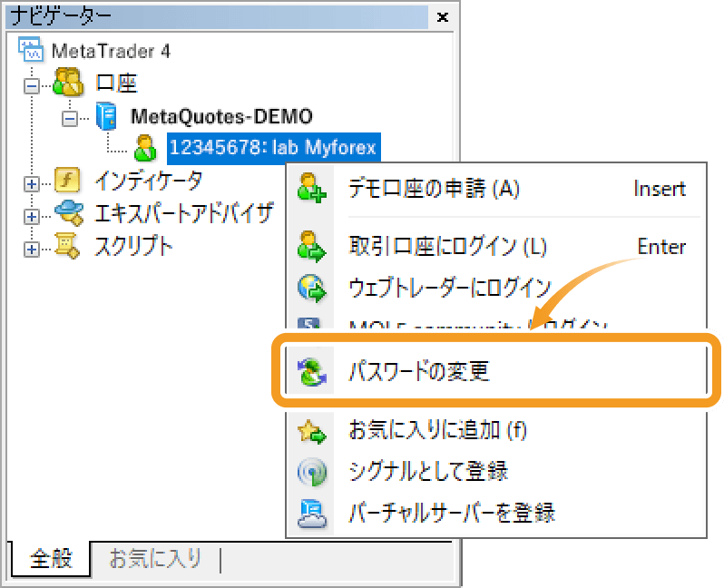
Task: Choose お気に入りに追加 (f) menu entry
Action: tap(496, 430)
